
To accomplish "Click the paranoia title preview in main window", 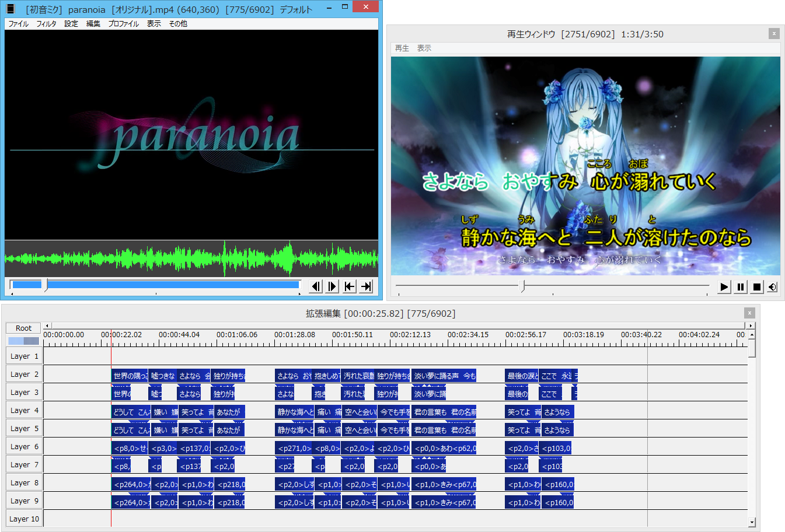I will 191,135.
